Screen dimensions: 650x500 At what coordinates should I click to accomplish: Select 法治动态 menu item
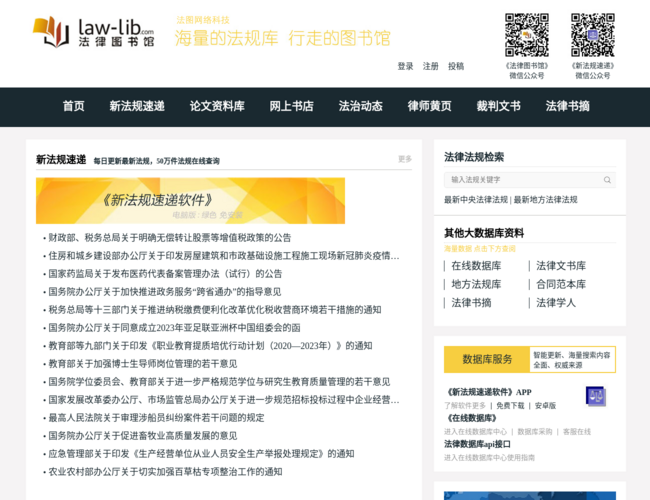pos(361,106)
